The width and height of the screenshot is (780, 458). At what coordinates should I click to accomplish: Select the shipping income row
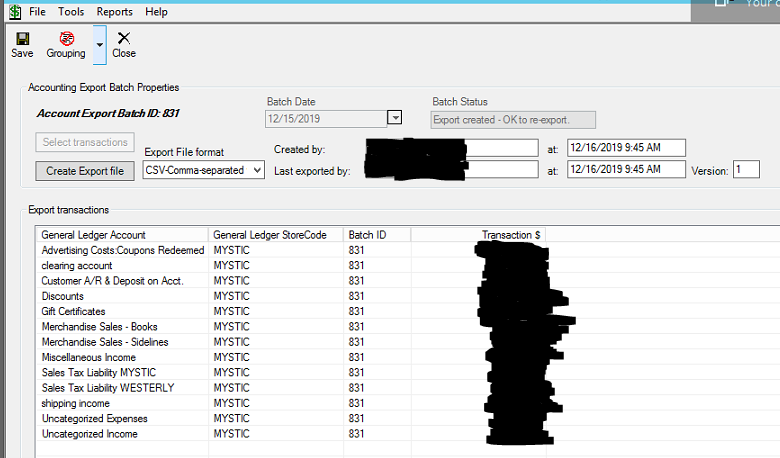point(291,403)
